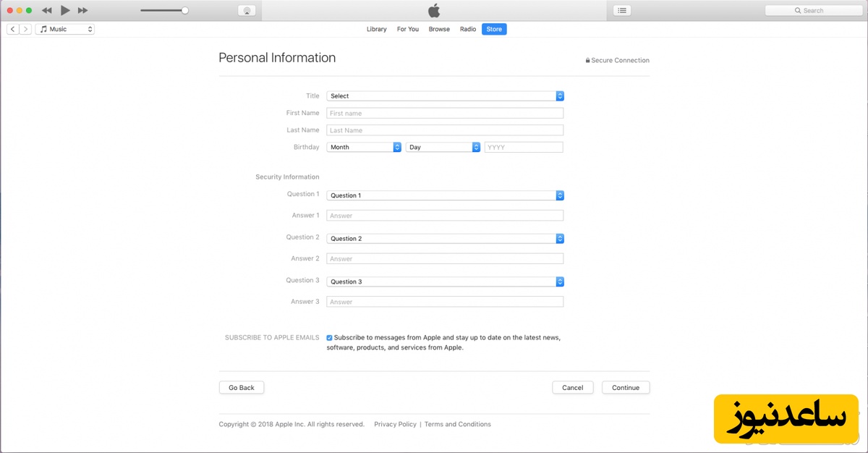The height and width of the screenshot is (453, 868).
Task: Expand the birthday Day dropdown
Action: click(x=443, y=147)
